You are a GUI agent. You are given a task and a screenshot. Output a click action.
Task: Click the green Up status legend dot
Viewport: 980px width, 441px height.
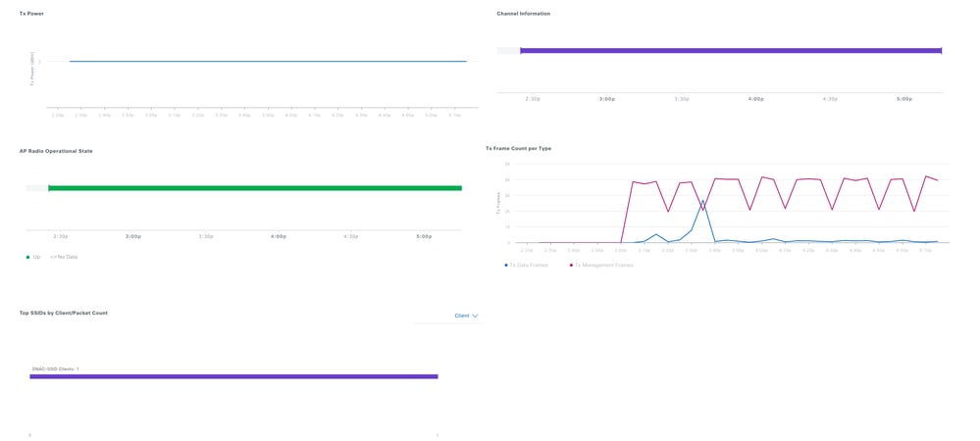tap(27, 257)
